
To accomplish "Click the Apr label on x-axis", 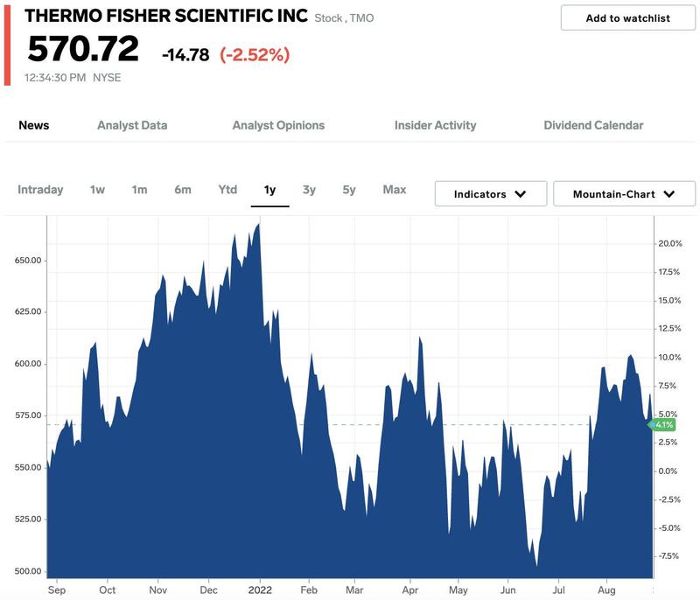I will [409, 590].
